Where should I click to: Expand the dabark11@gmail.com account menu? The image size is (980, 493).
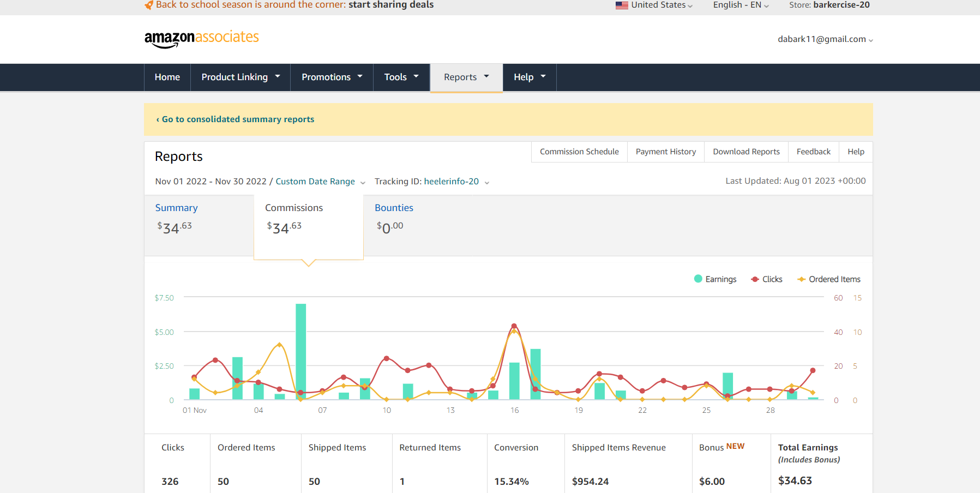[825, 39]
